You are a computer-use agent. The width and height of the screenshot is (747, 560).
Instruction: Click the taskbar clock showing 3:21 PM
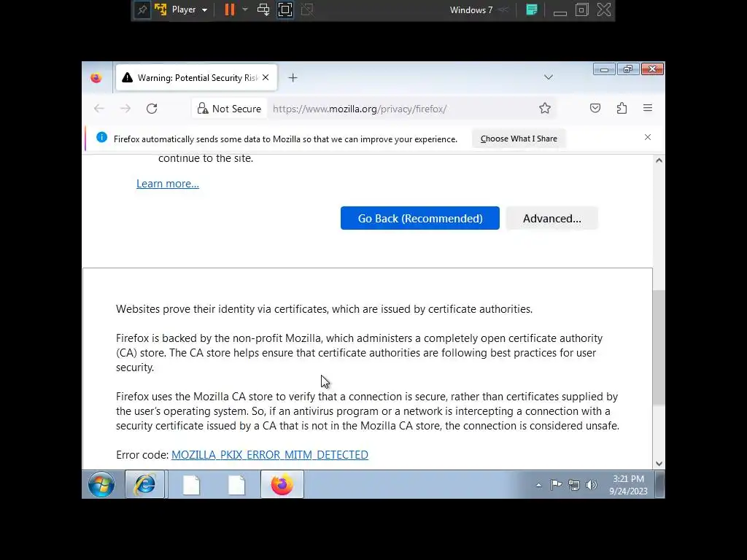point(628,485)
